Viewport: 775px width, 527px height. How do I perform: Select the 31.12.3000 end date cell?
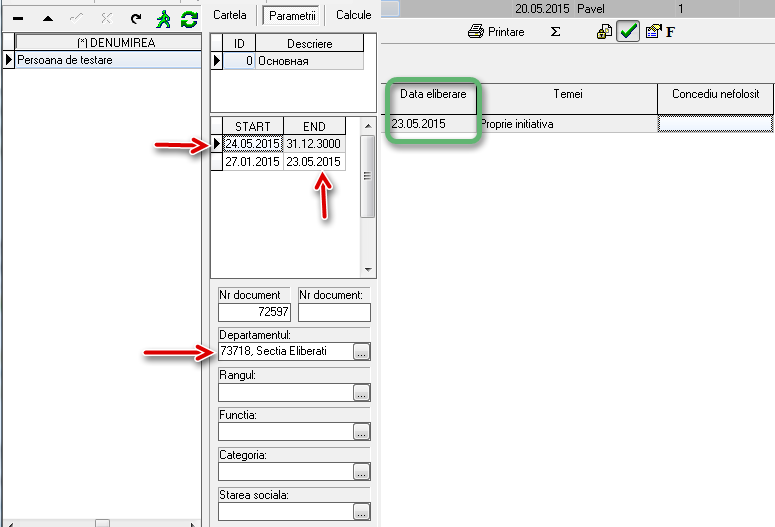pos(314,144)
